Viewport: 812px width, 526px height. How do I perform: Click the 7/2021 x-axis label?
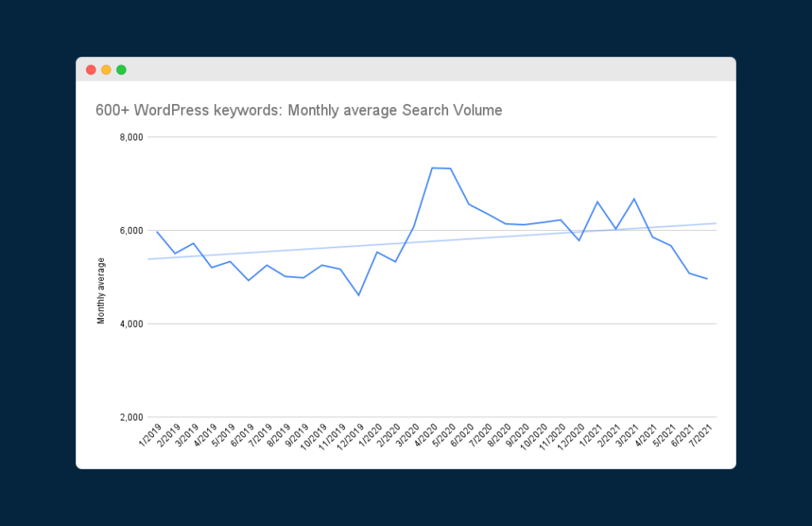[x=701, y=436]
